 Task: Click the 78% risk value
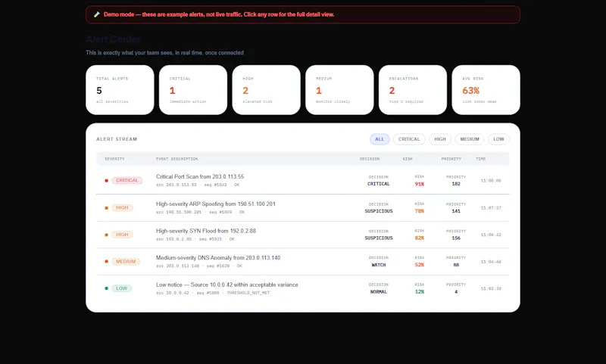pos(420,211)
